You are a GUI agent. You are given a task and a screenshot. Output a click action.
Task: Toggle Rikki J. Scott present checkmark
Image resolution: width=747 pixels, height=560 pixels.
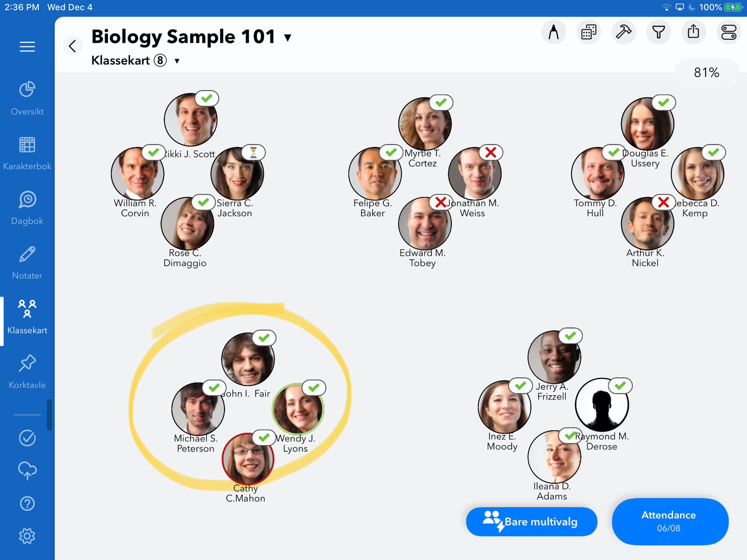click(x=207, y=99)
